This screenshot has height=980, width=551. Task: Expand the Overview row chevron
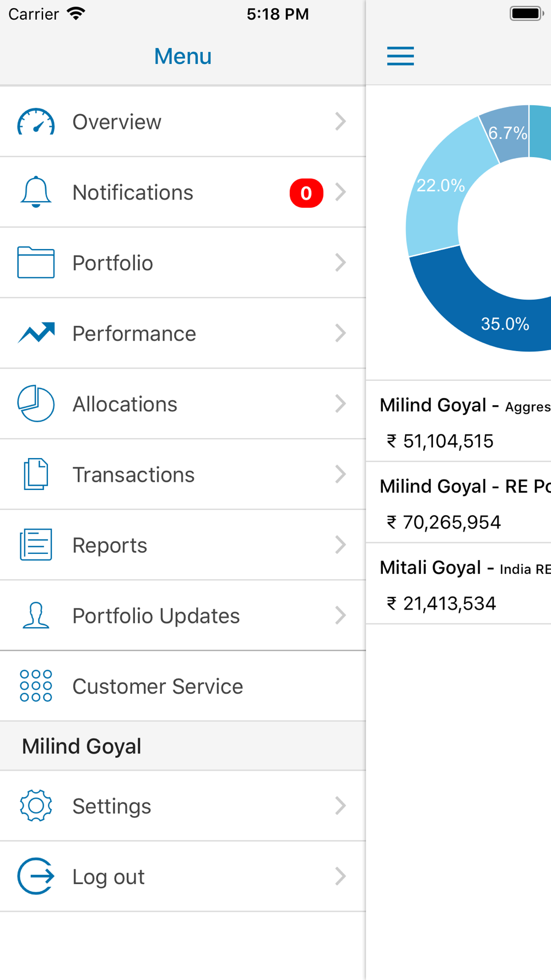[341, 121]
